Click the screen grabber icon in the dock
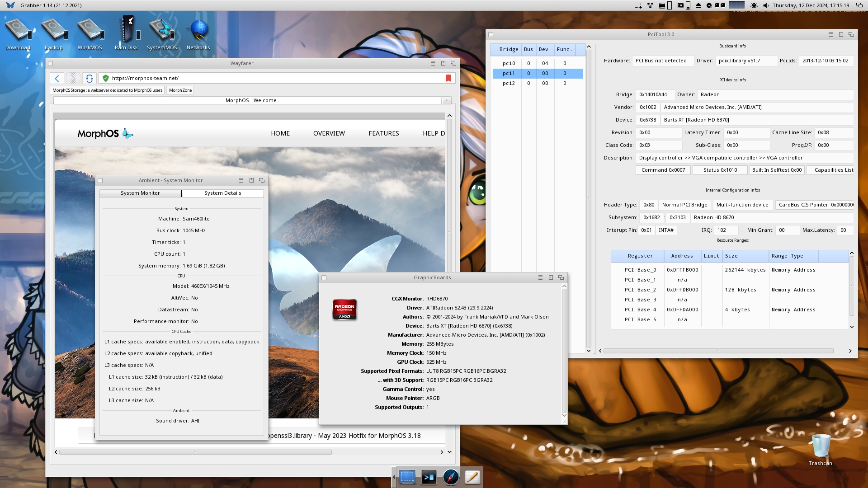The image size is (868, 488). point(407,477)
